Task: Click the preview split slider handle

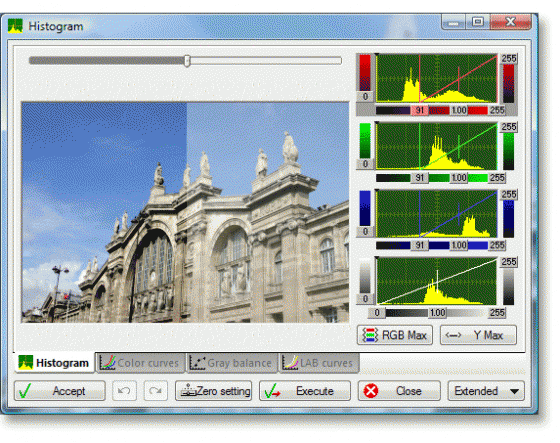Action: (x=187, y=61)
